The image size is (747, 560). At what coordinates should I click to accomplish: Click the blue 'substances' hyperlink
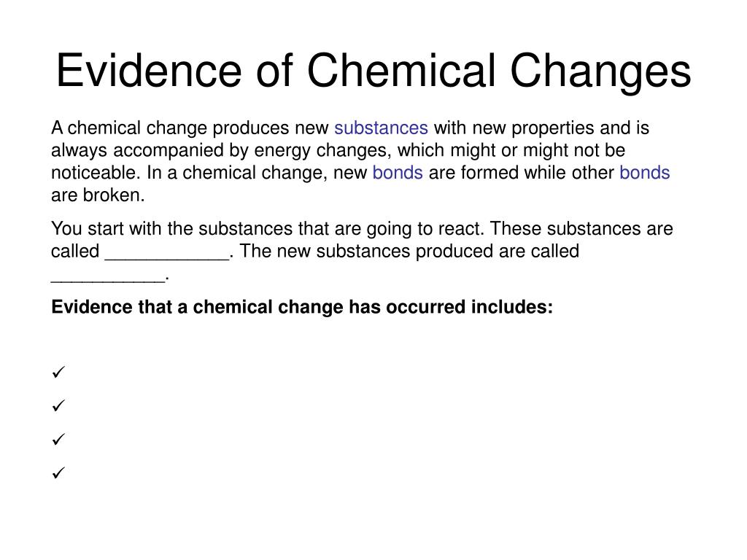(x=381, y=128)
